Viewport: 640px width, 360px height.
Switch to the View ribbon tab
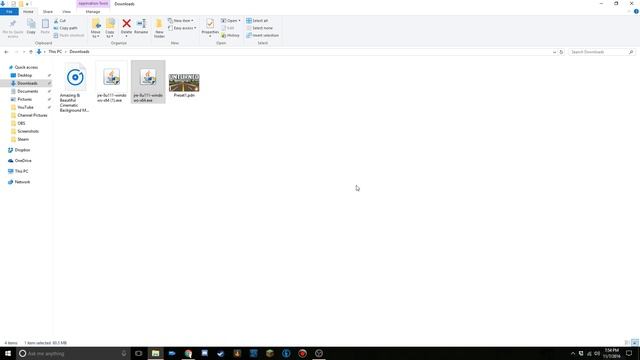click(67, 12)
